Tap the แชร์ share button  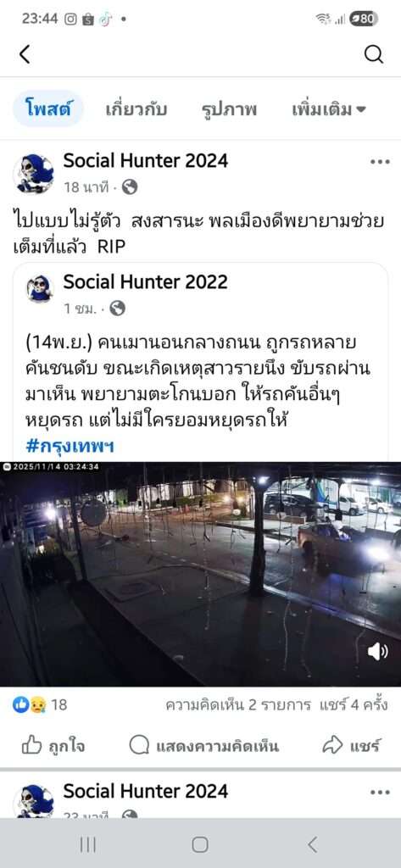351,746
